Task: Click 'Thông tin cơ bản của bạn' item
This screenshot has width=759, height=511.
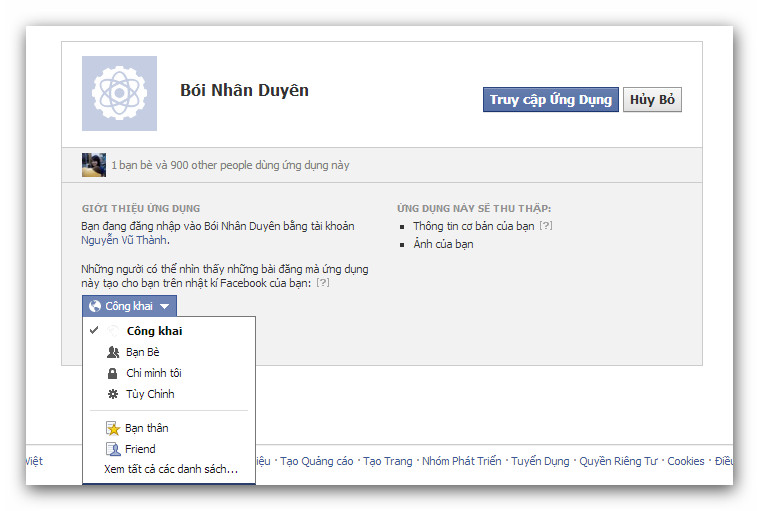Action: 474,226
